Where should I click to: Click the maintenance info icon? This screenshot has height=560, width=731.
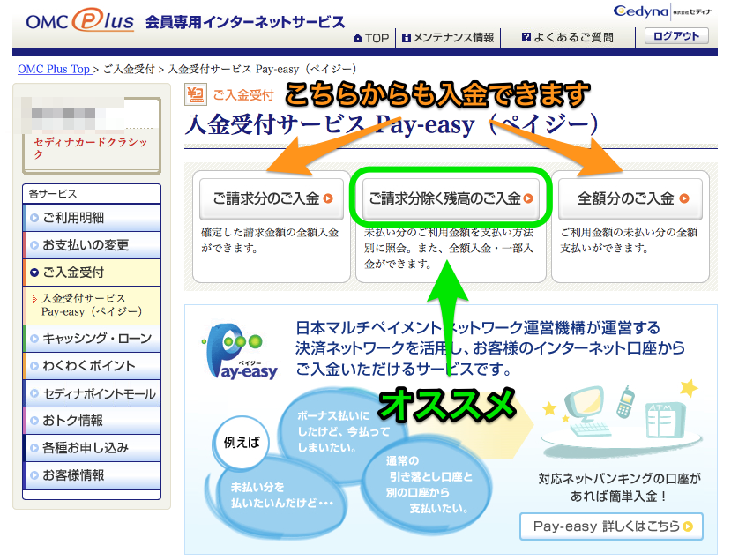[x=406, y=38]
